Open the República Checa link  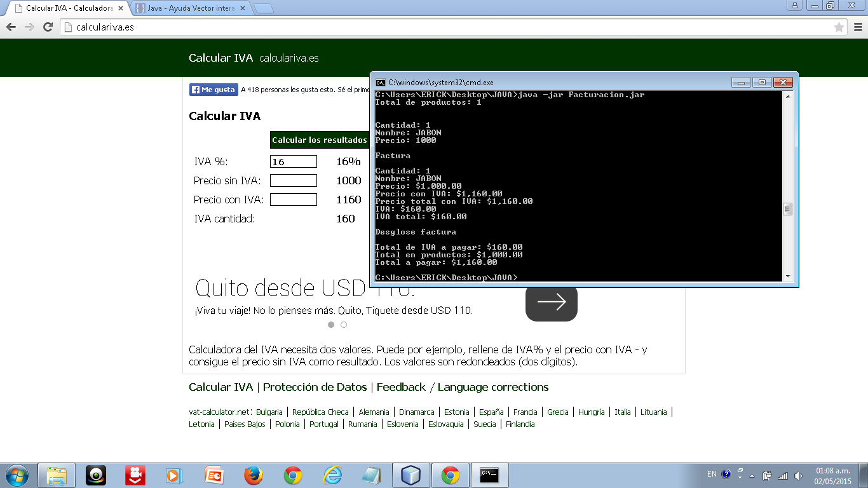point(320,412)
